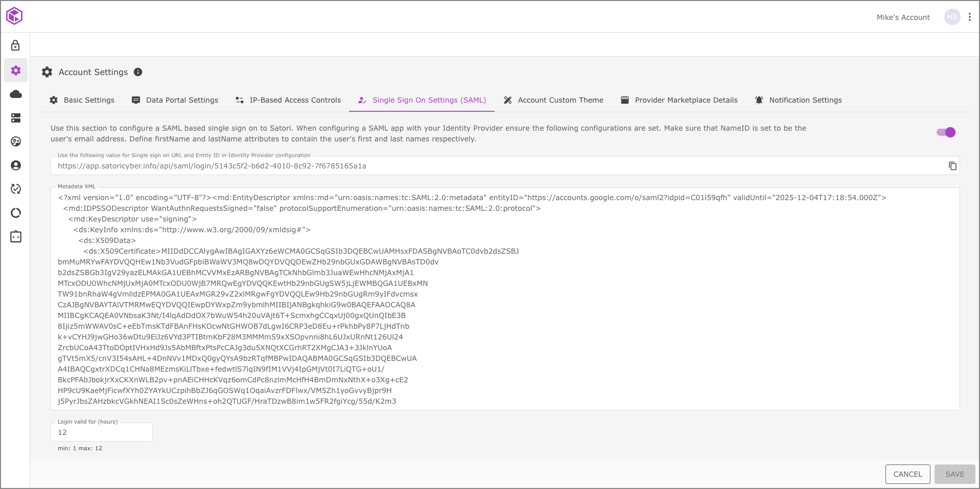Copy the SAML login URL
The width and height of the screenshot is (980, 489).
pyautogui.click(x=952, y=166)
